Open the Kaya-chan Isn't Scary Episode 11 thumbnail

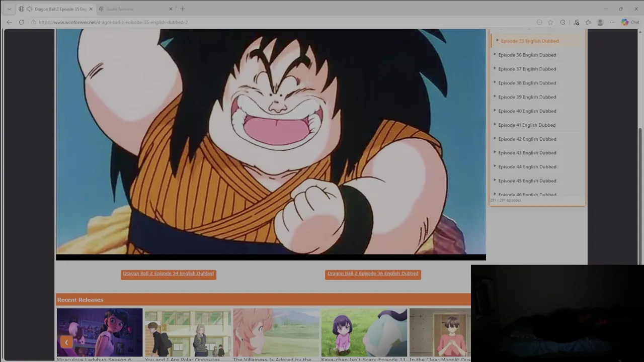(x=364, y=332)
